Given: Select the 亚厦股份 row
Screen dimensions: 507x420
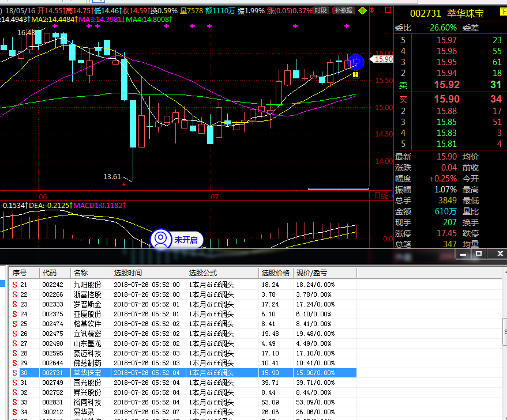Looking at the screenshot, I should pyautogui.click(x=183, y=314).
